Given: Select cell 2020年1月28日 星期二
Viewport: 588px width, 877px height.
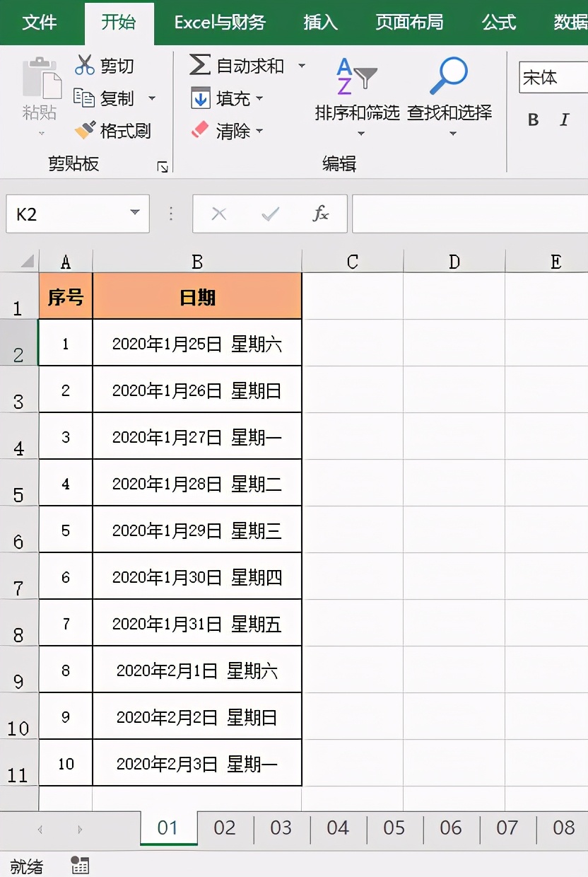Looking at the screenshot, I should [197, 483].
